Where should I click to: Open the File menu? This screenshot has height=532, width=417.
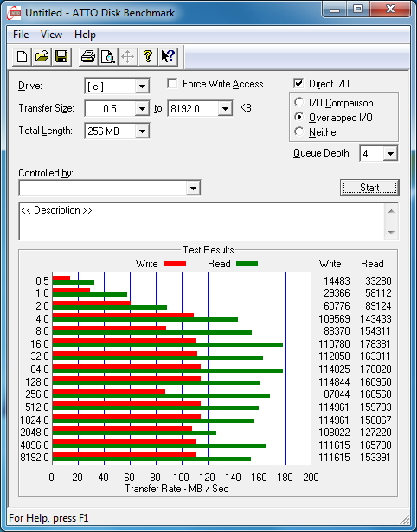(x=21, y=35)
